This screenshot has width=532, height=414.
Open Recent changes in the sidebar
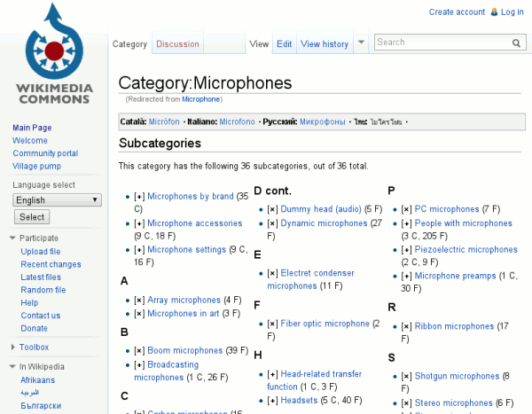[x=51, y=264]
